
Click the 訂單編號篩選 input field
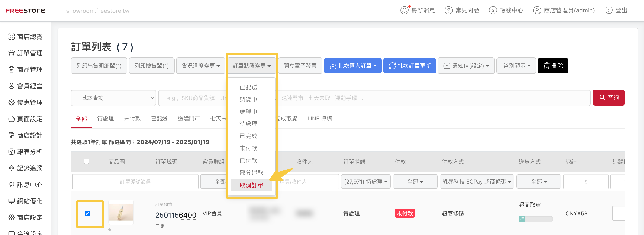(x=135, y=182)
